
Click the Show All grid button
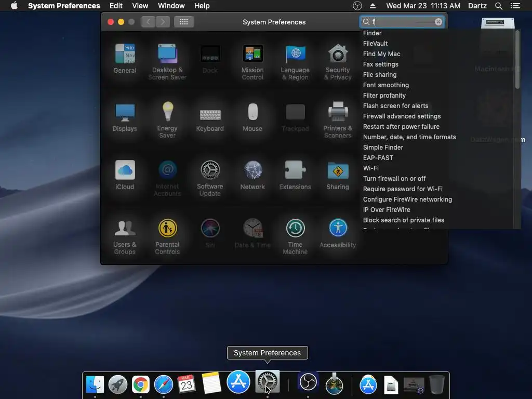(184, 22)
